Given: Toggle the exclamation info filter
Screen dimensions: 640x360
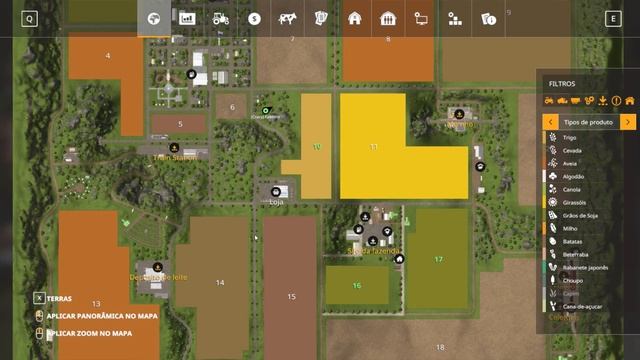Looking at the screenshot, I should tap(616, 100).
